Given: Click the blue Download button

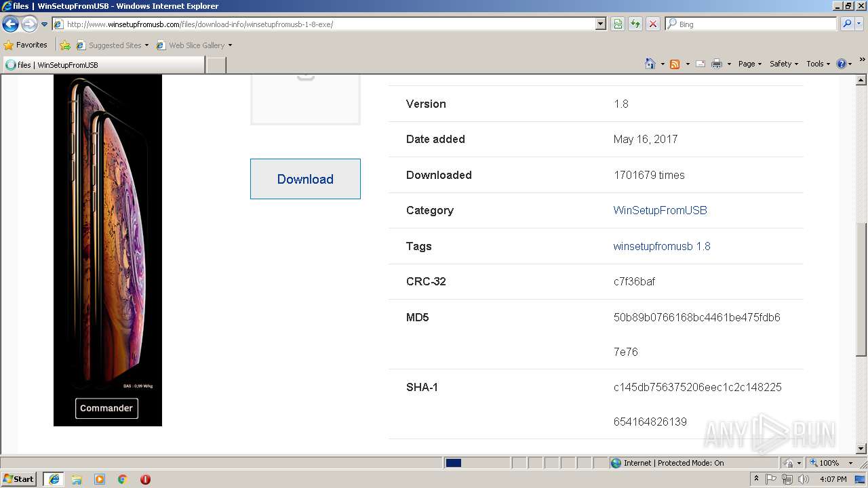Looking at the screenshot, I should pos(305,179).
